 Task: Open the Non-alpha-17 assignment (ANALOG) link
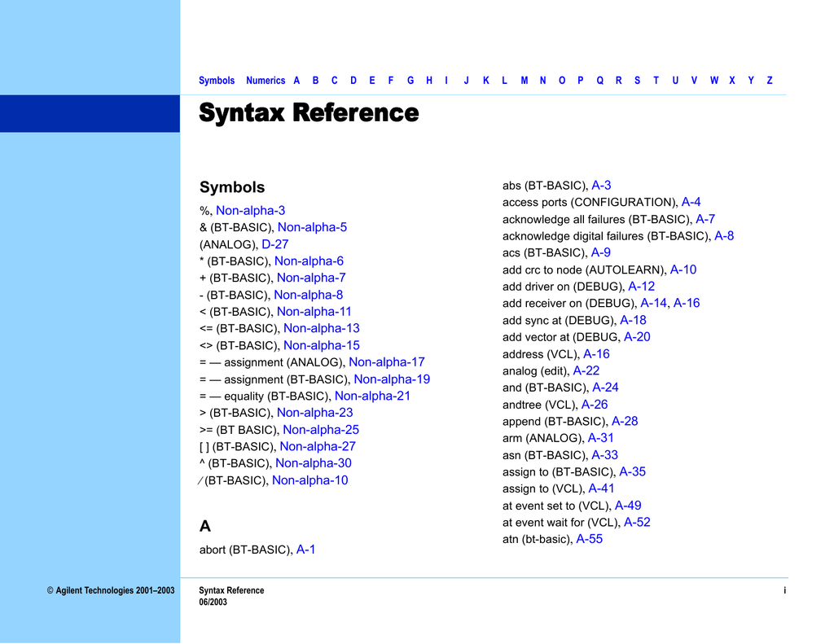(x=387, y=361)
